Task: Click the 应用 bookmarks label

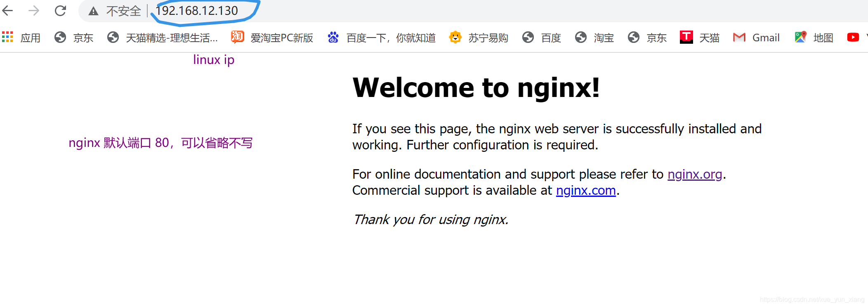Action: (31, 38)
